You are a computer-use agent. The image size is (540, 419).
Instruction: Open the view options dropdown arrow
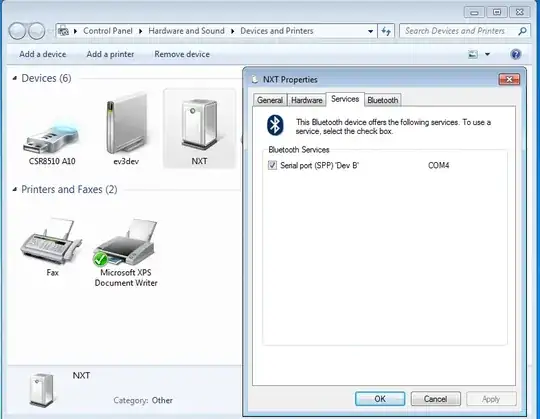[487, 54]
